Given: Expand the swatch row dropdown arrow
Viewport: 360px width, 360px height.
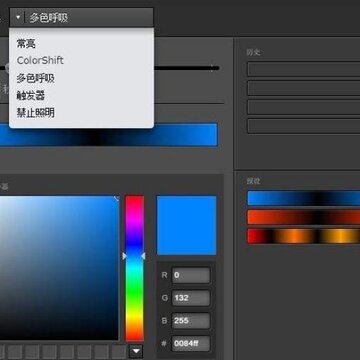Looking at the screenshot, I should [x=136, y=351].
